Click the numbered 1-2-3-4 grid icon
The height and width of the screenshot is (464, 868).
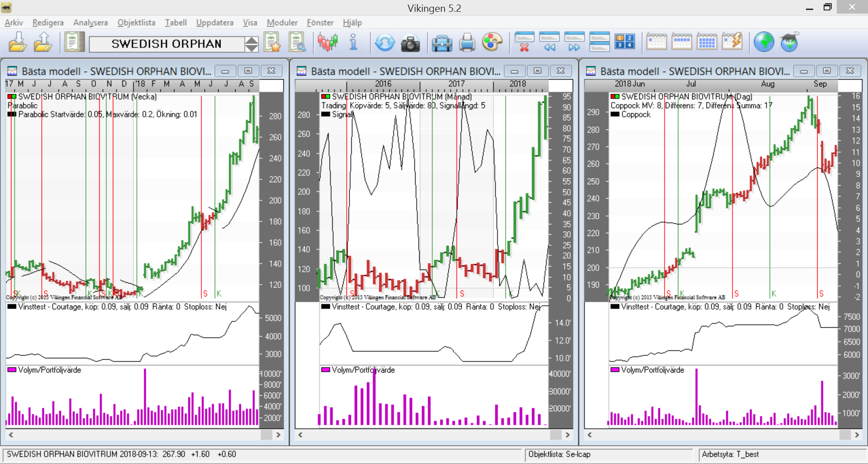625,42
